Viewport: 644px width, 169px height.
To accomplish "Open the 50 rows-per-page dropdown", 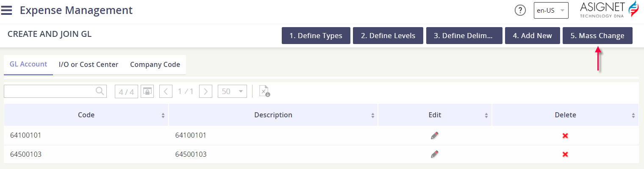I will coord(232,91).
